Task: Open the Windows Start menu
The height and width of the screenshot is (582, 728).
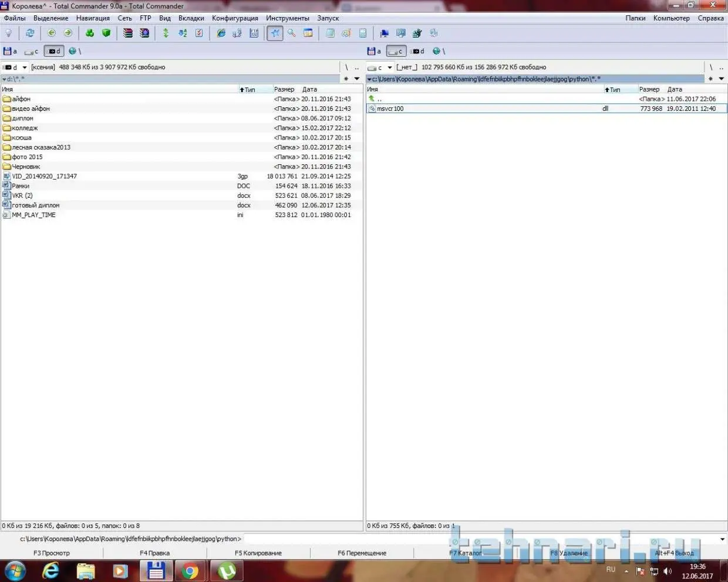Action: [x=15, y=570]
